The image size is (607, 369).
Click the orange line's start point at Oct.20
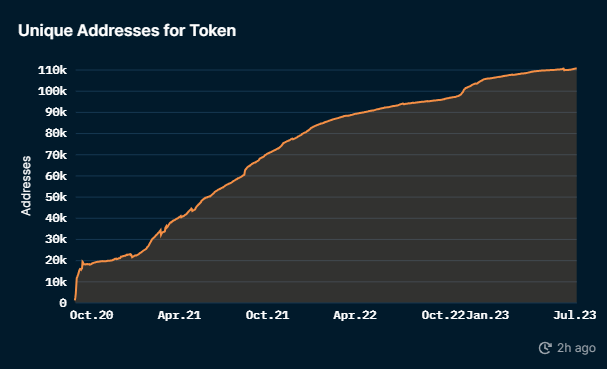pyautogui.click(x=75, y=299)
